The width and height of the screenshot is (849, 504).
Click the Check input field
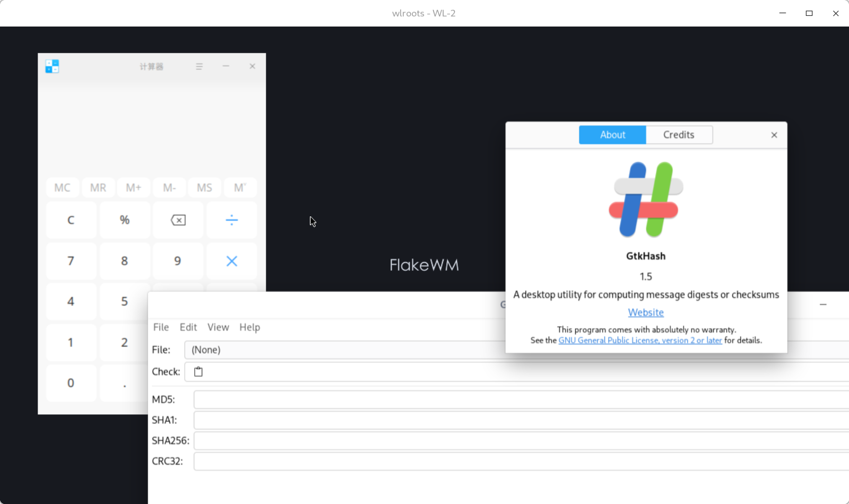pyautogui.click(x=517, y=372)
